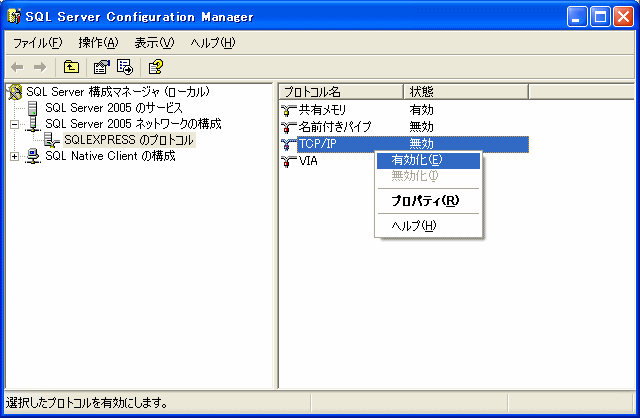Click the SQL Native Client の構成 icon

point(33,156)
